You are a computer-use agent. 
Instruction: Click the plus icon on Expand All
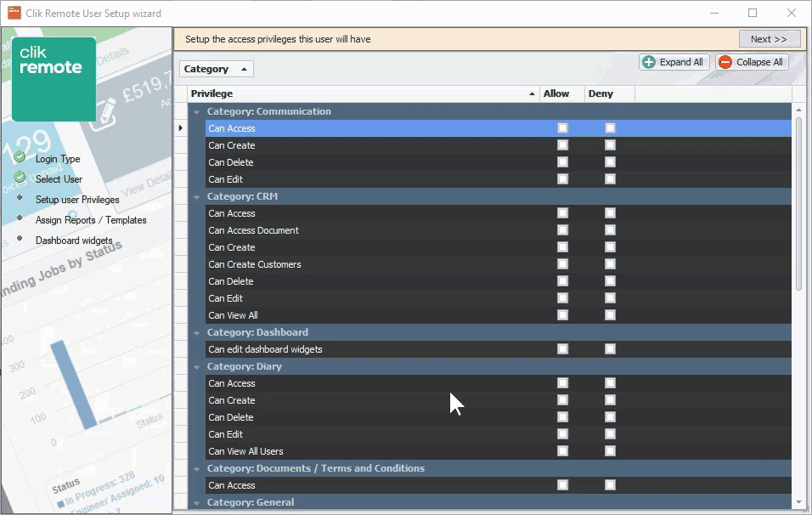click(x=651, y=61)
